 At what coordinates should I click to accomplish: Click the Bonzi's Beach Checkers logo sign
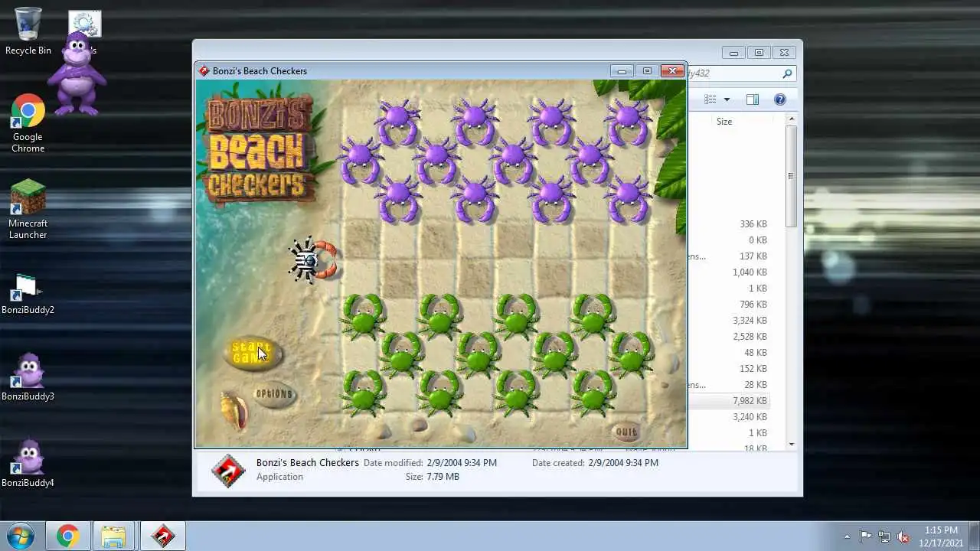coord(260,149)
